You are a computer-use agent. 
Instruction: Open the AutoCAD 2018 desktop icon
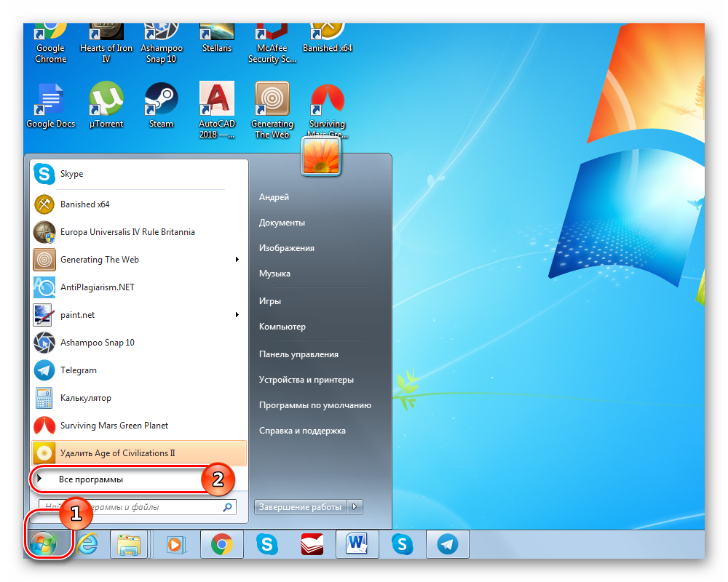[x=216, y=100]
